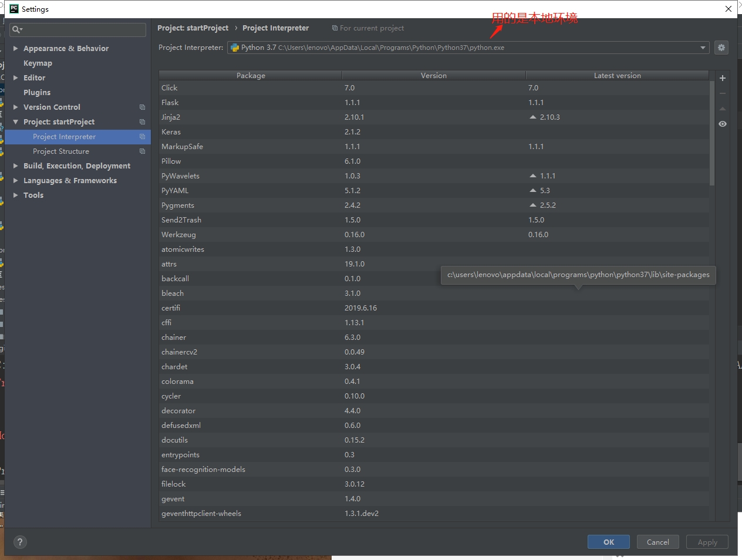Sort packages by the Version column header
This screenshot has height=560, width=742.
pos(434,75)
